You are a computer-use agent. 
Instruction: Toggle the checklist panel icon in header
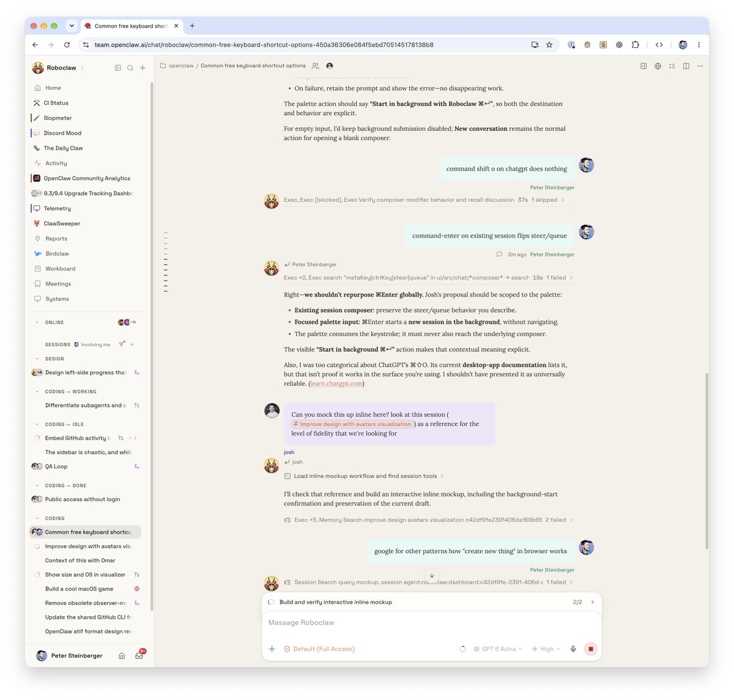(672, 66)
